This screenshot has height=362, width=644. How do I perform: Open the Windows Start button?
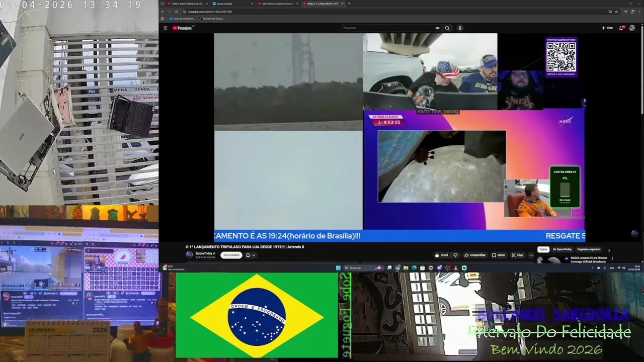coord(338,268)
